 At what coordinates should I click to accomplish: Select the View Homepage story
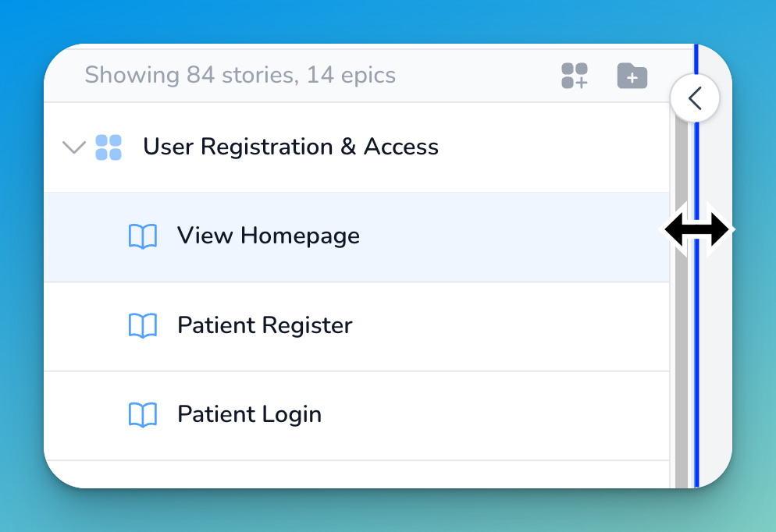click(x=269, y=236)
